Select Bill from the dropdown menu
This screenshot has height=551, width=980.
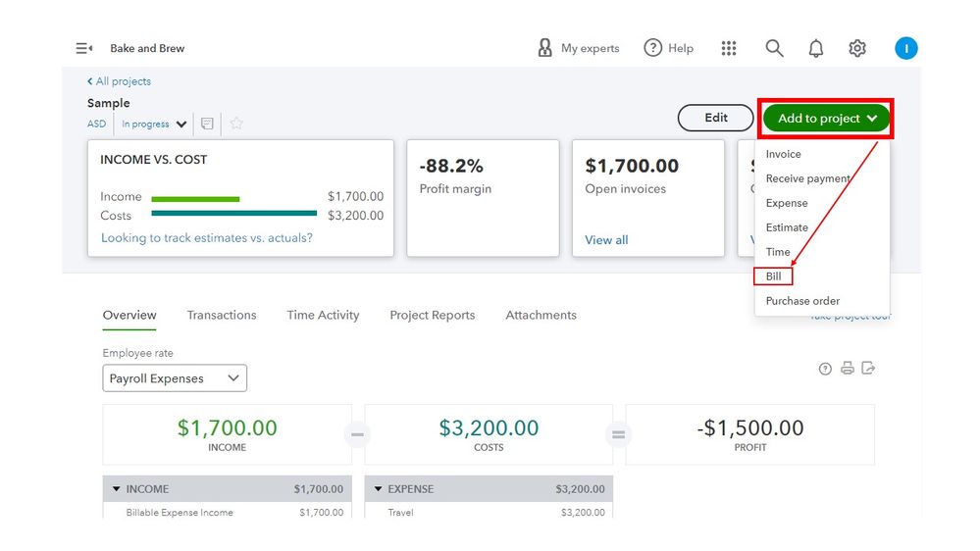pos(774,276)
